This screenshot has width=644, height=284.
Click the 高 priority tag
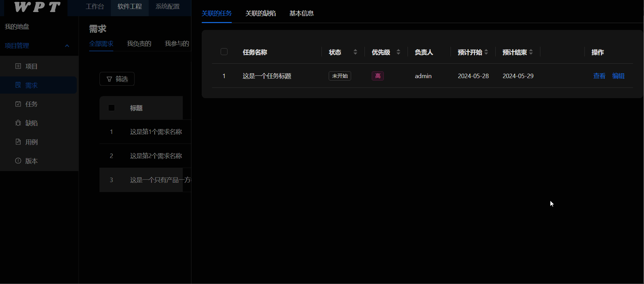[378, 76]
